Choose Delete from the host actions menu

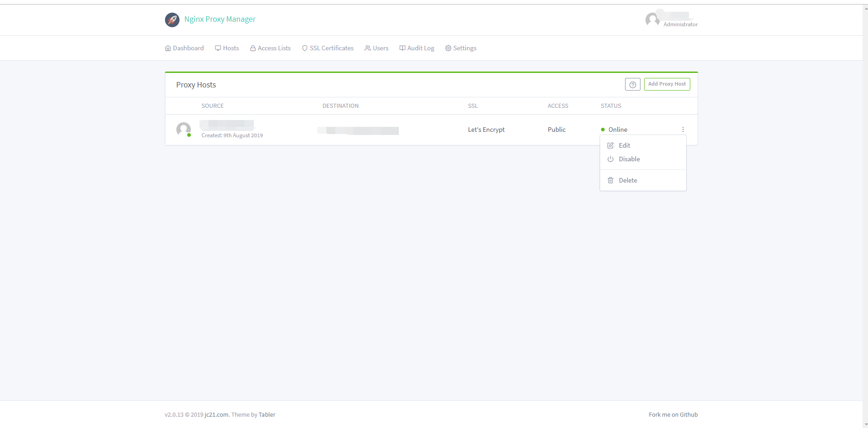click(x=643, y=180)
